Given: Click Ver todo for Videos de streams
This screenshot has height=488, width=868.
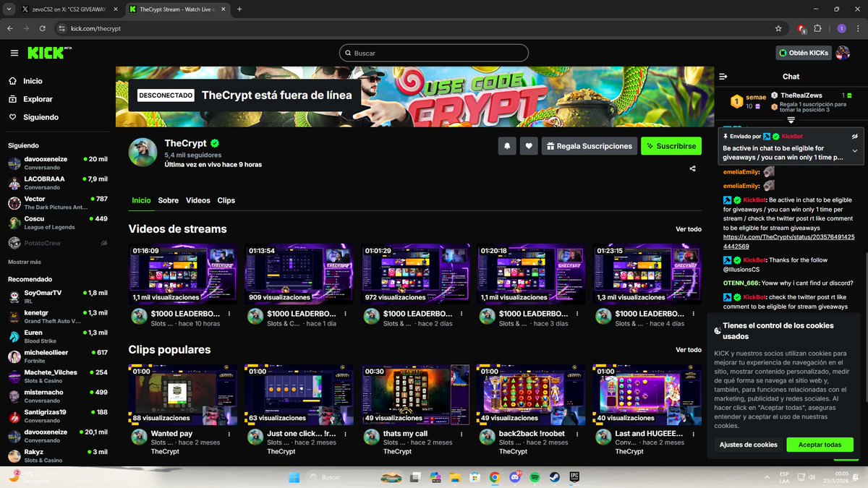Looking at the screenshot, I should 689,229.
